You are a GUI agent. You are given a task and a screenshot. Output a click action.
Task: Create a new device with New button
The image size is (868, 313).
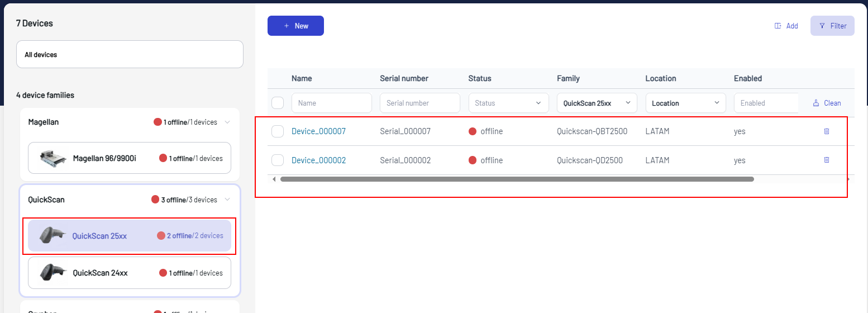295,26
